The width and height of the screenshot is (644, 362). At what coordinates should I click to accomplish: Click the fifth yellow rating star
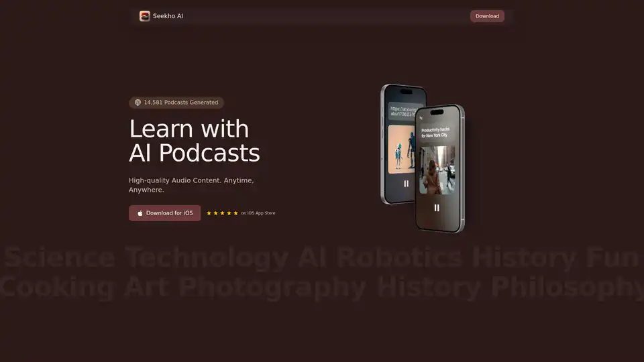[235, 213]
